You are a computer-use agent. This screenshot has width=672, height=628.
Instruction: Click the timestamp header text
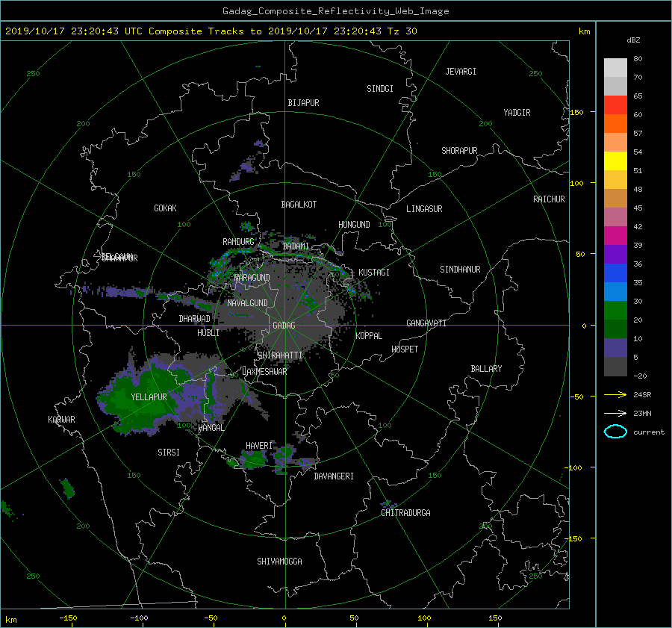click(211, 31)
